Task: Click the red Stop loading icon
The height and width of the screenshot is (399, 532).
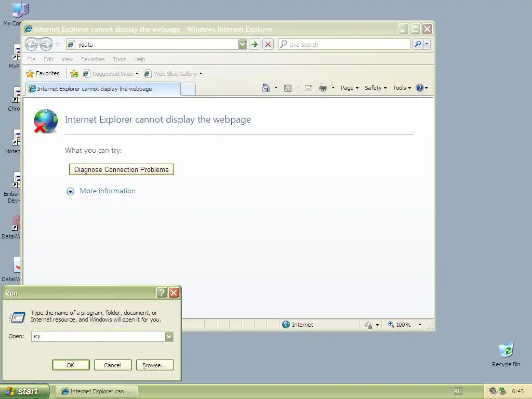Action: coord(268,45)
